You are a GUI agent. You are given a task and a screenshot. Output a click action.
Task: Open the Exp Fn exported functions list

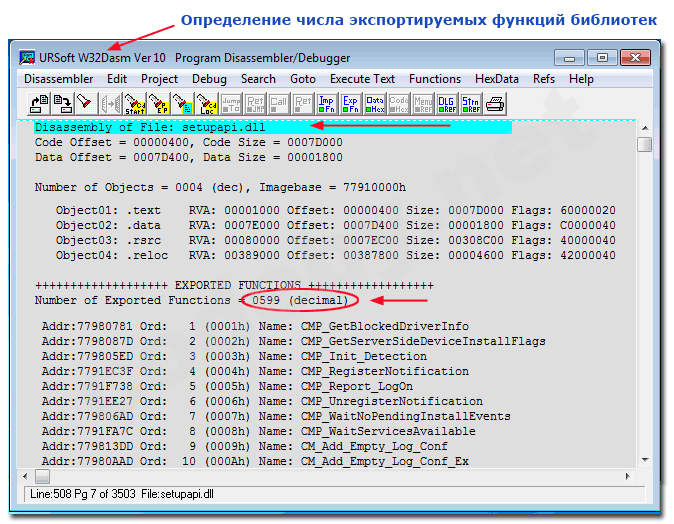(x=351, y=104)
